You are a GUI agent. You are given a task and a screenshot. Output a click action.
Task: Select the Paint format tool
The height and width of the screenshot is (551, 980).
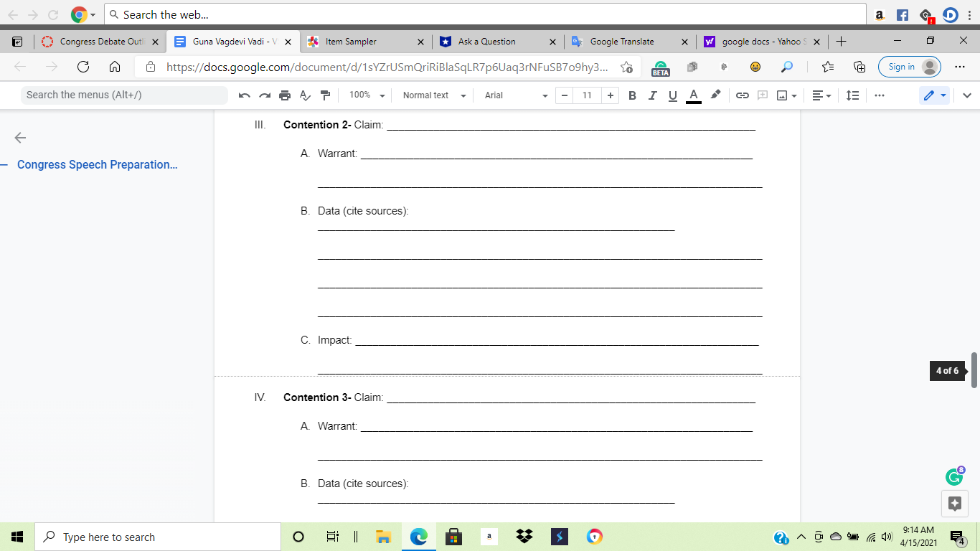[x=325, y=95]
